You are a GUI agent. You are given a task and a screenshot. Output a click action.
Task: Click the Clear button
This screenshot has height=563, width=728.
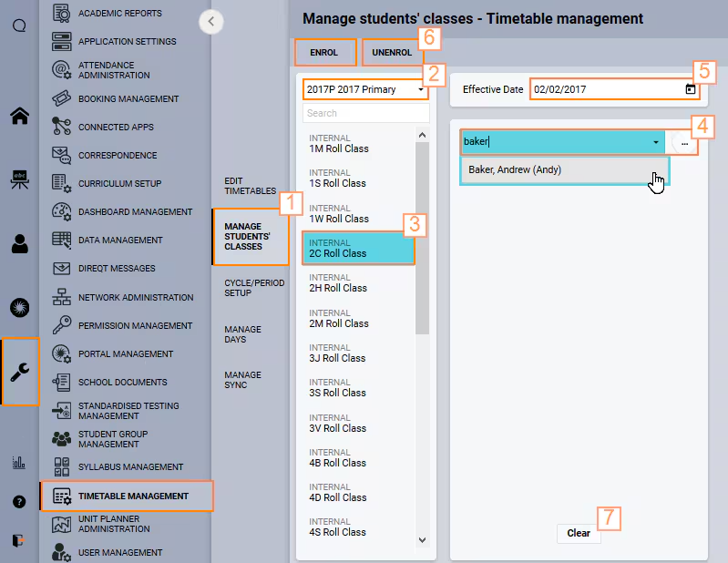point(579,533)
